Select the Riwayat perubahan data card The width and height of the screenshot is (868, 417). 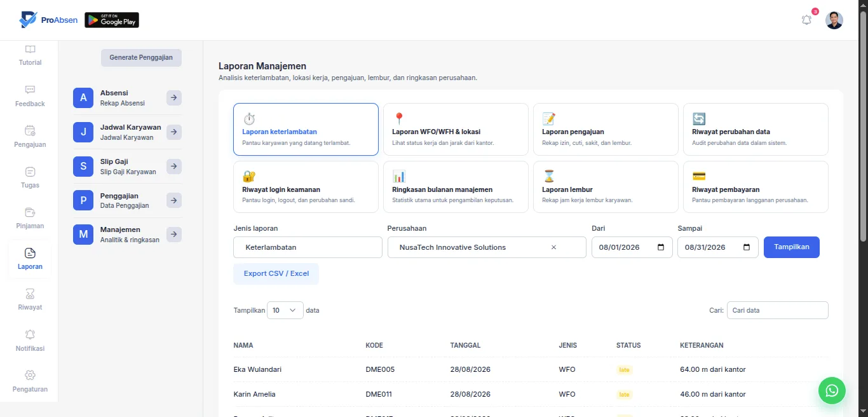(756, 130)
